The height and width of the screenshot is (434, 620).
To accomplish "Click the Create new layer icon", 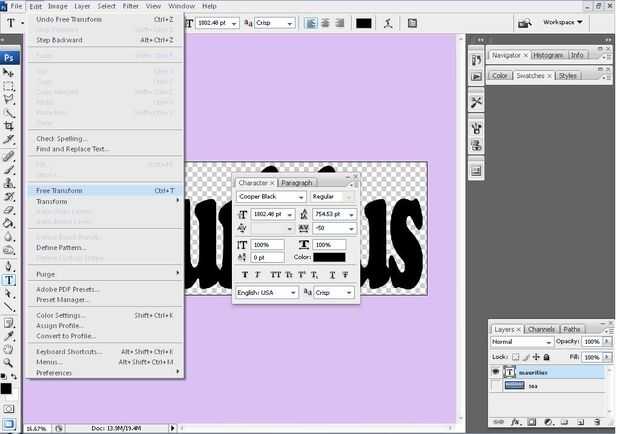I will pos(580,422).
